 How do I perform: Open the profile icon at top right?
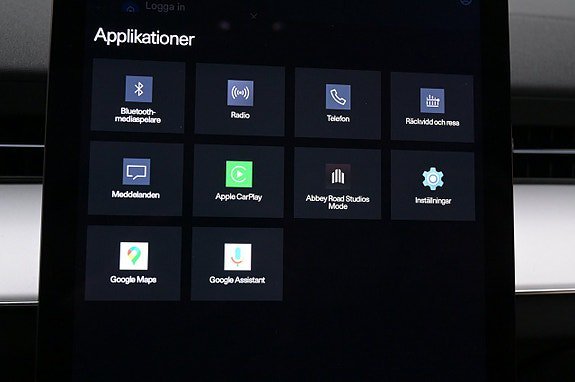465,2
